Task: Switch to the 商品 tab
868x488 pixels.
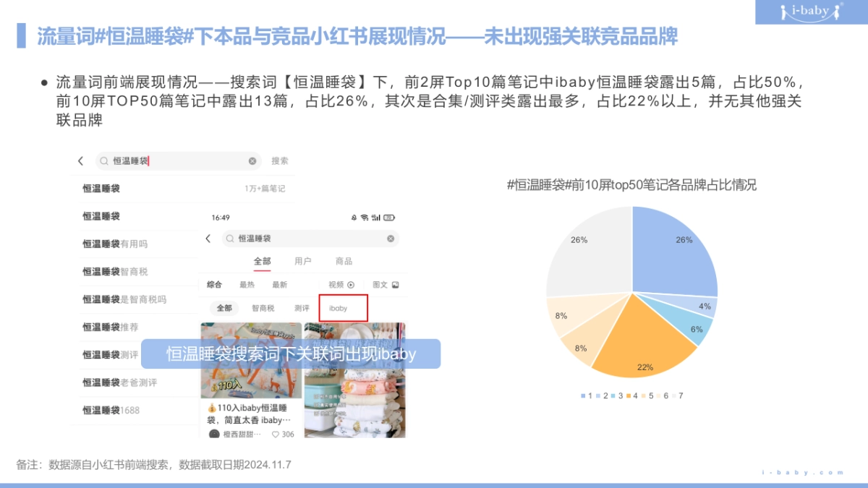Action: coord(344,261)
